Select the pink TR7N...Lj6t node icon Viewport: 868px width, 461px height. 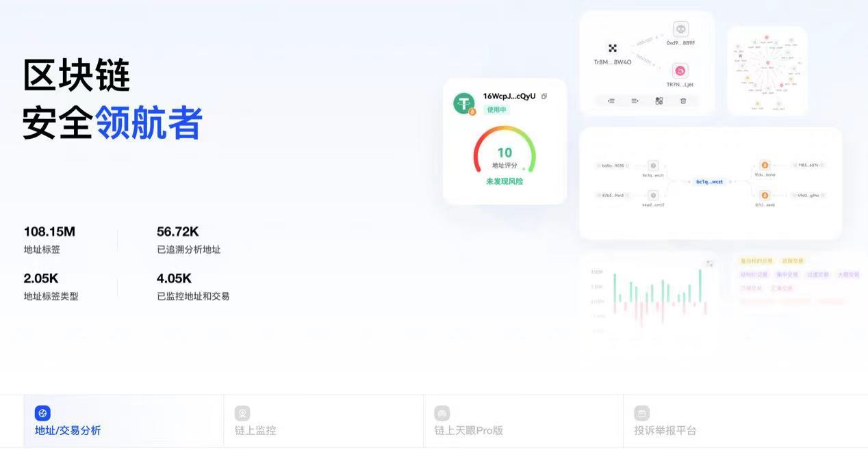tap(680, 70)
